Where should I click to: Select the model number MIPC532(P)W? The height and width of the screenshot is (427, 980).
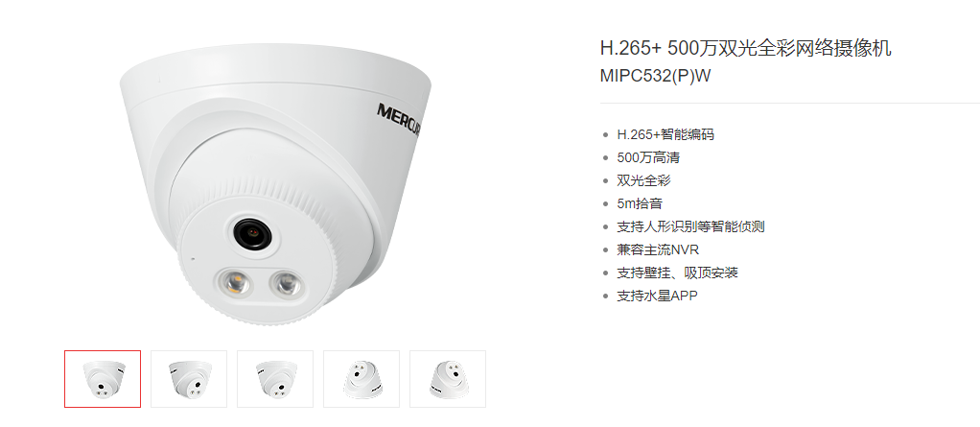[x=656, y=76]
